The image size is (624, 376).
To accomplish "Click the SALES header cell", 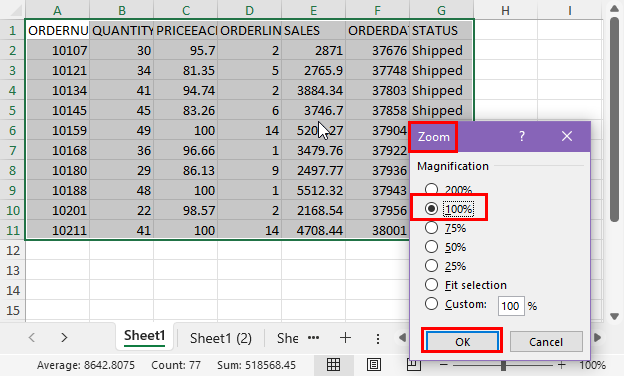I will click(x=314, y=30).
